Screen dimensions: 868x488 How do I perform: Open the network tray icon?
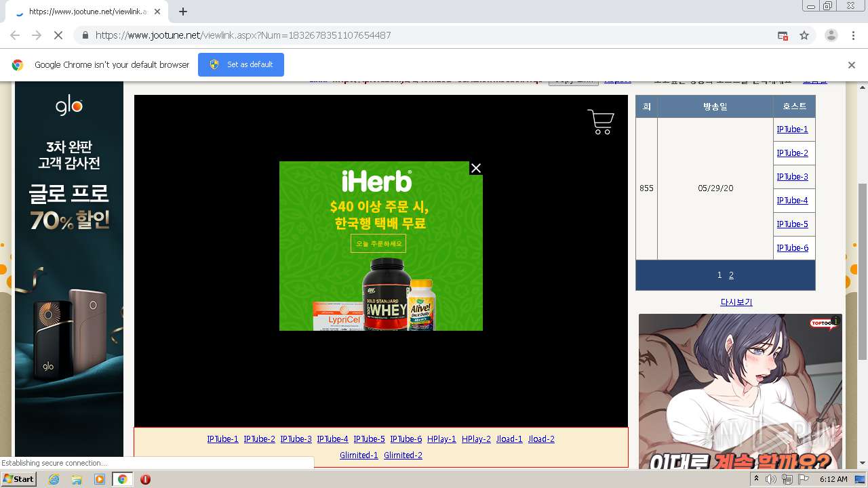[787, 479]
